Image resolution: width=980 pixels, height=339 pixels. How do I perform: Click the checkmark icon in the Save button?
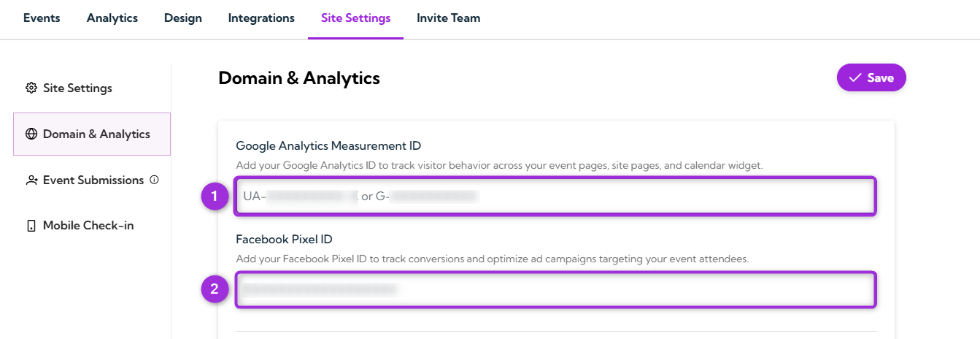(x=855, y=78)
